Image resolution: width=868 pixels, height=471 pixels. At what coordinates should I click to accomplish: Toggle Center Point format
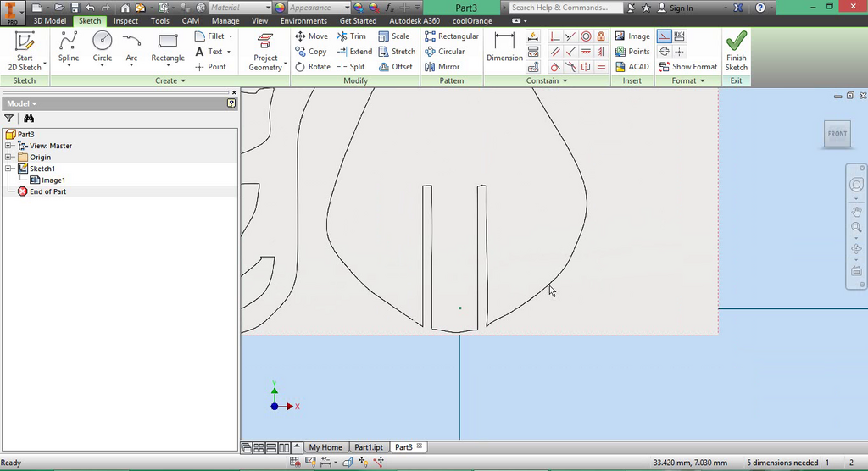pos(679,52)
